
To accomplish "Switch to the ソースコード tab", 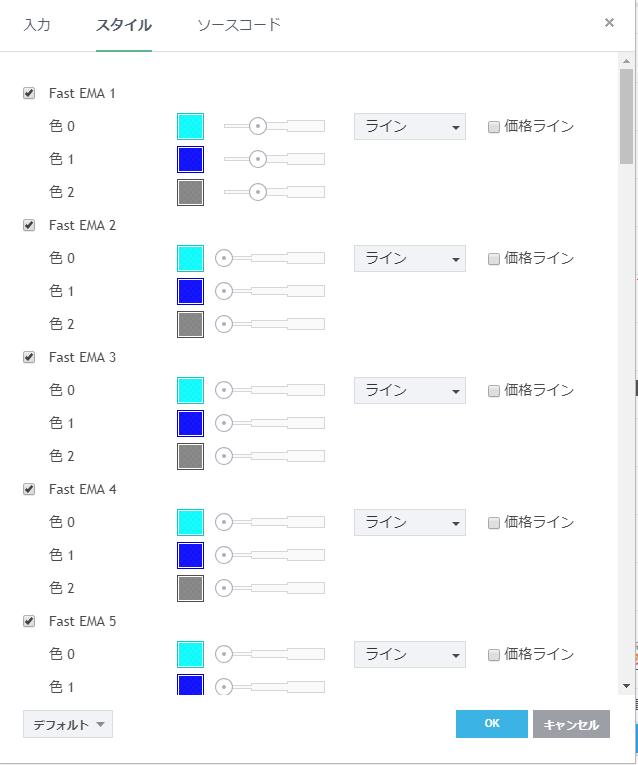I will (239, 24).
